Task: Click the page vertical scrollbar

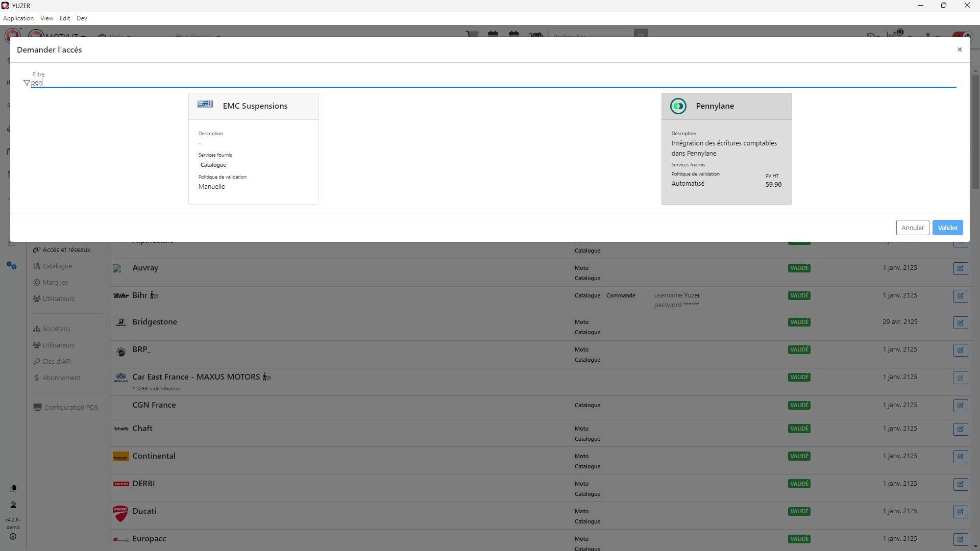Action: 975,133
